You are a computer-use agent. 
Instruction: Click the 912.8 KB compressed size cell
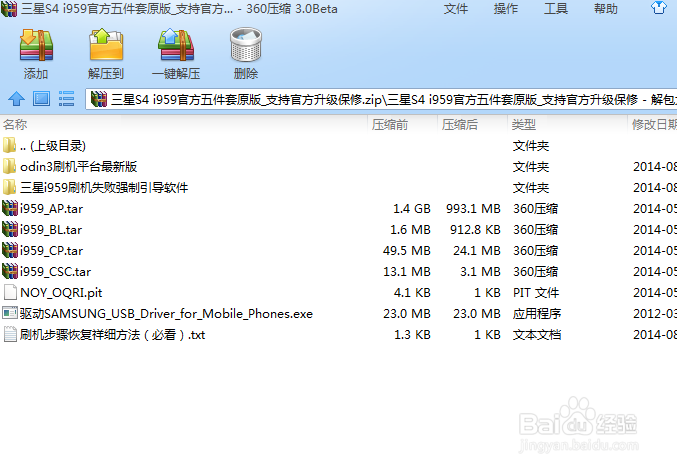475,230
